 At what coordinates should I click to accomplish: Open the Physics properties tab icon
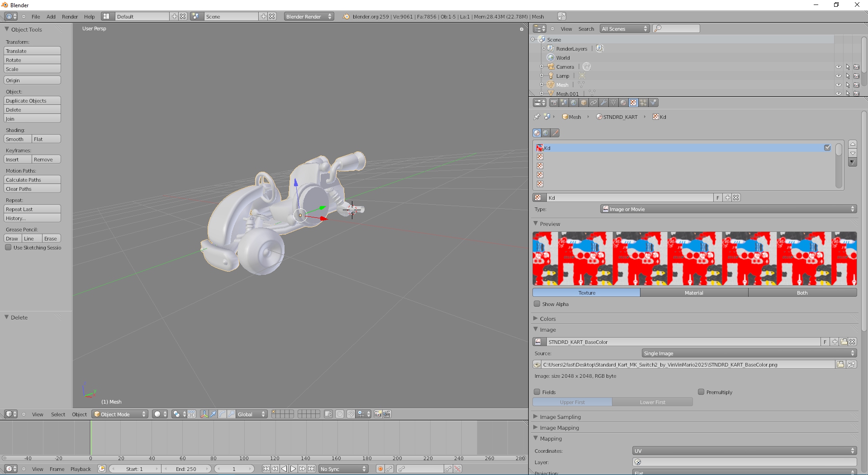[654, 103]
